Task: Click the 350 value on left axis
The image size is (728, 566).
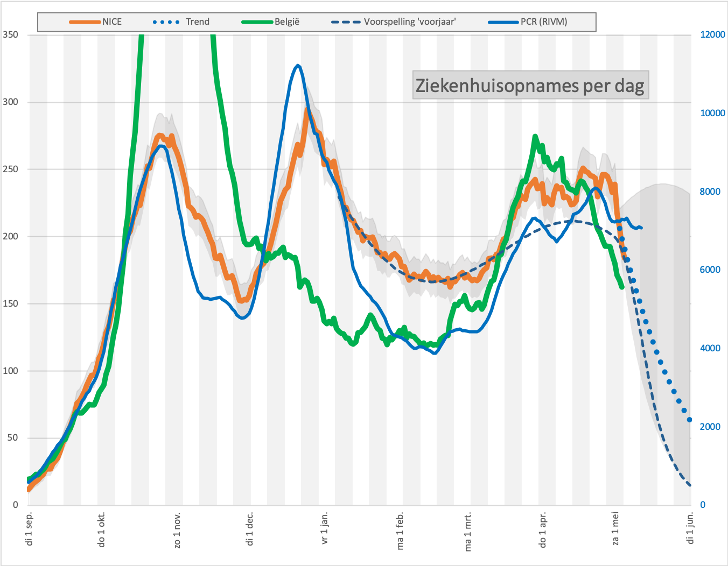Action: click(x=11, y=35)
